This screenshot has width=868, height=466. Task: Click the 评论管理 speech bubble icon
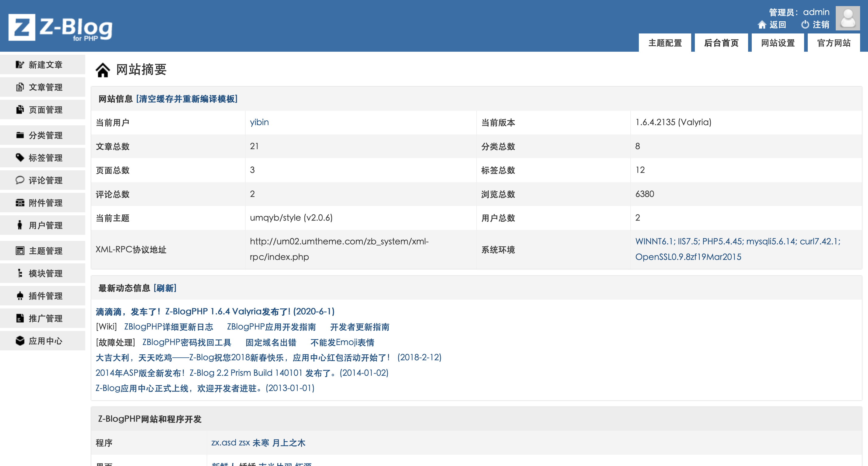point(20,180)
